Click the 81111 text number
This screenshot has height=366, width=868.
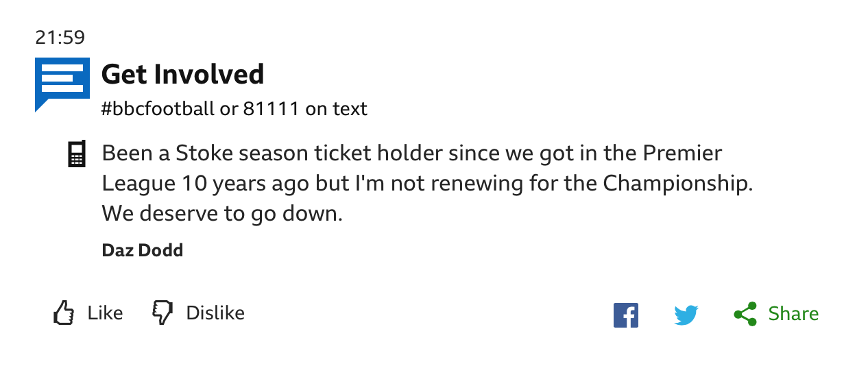(271, 109)
